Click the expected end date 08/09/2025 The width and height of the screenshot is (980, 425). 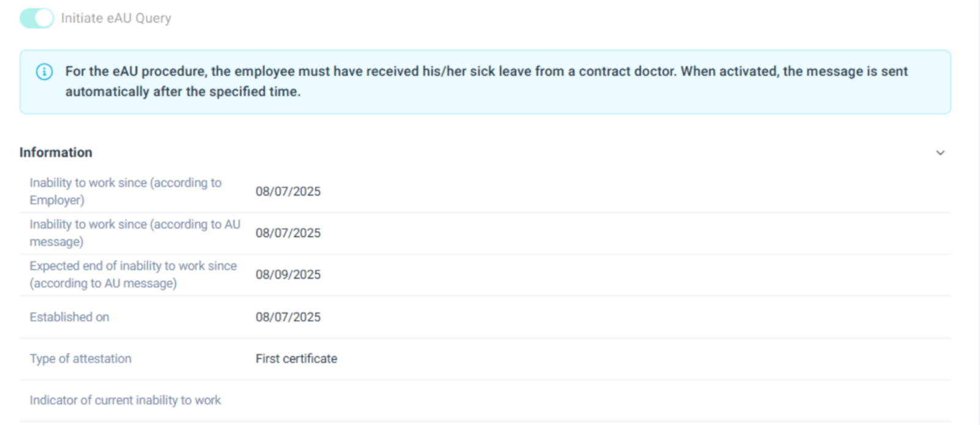coord(288,275)
